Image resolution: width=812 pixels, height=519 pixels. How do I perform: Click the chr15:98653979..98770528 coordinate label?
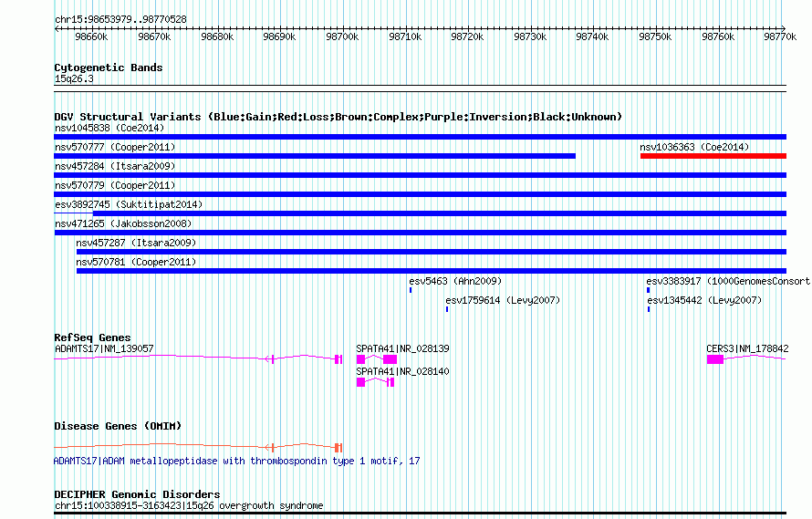tap(120, 20)
